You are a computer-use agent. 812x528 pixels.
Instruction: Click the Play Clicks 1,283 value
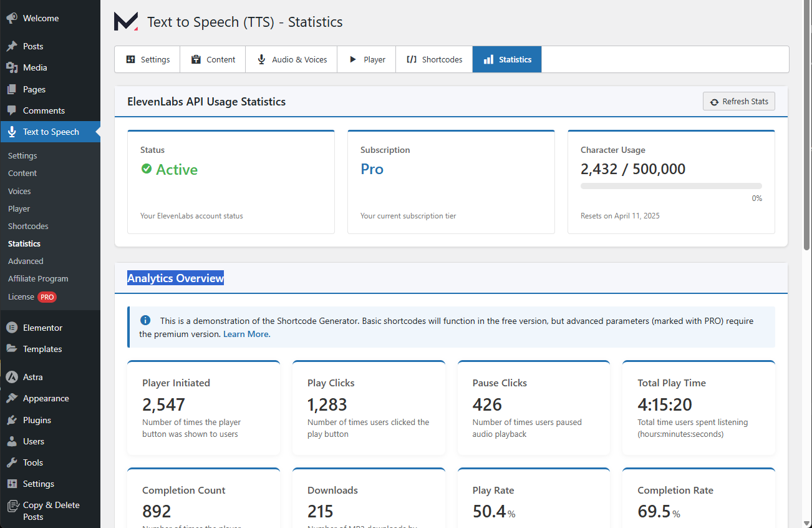pyautogui.click(x=327, y=404)
